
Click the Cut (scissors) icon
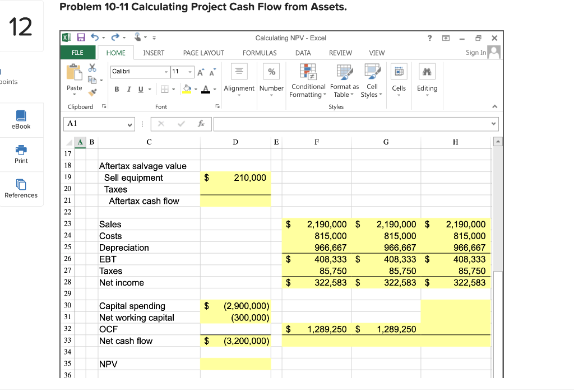[92, 68]
